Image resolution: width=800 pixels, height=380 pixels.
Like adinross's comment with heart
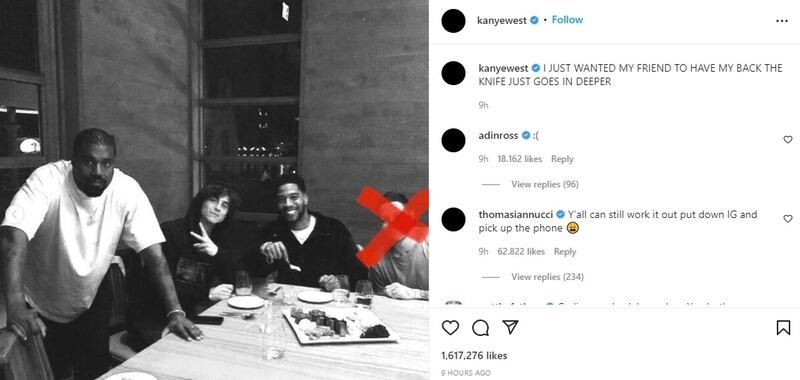pos(788,139)
